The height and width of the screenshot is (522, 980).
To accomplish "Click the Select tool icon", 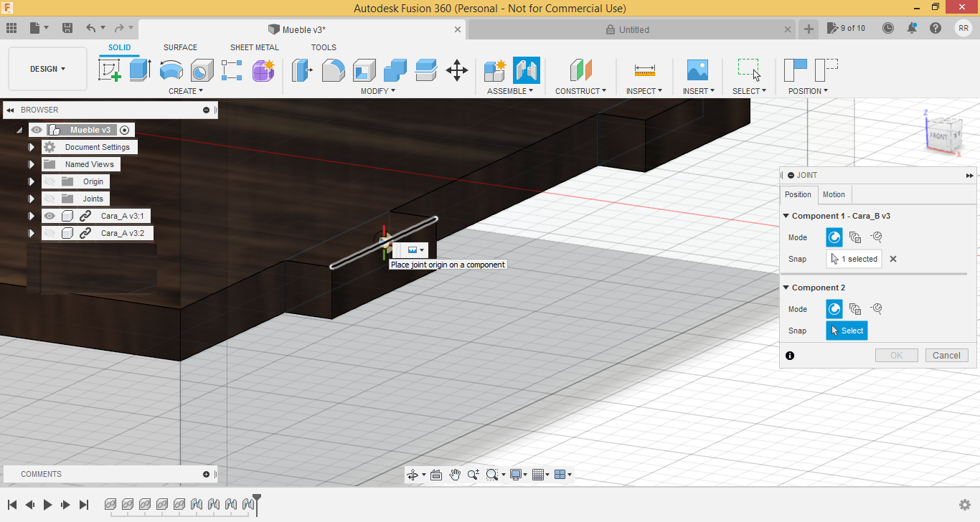I will click(x=749, y=70).
